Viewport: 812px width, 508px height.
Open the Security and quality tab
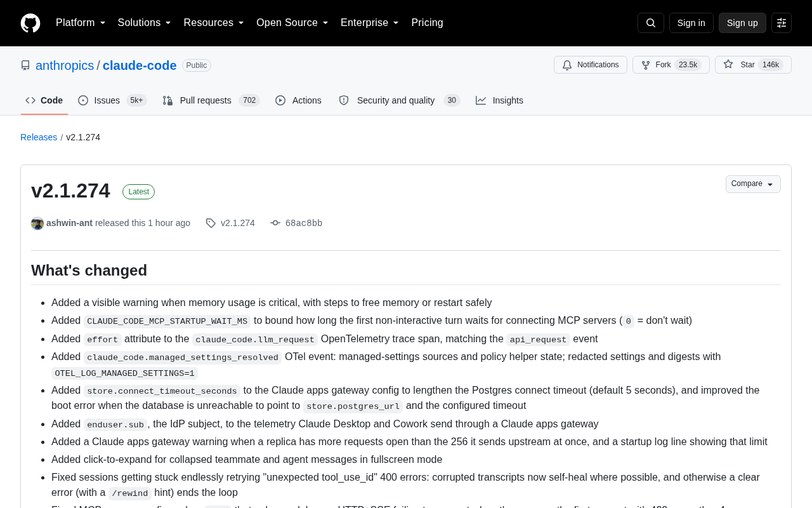pos(399,100)
